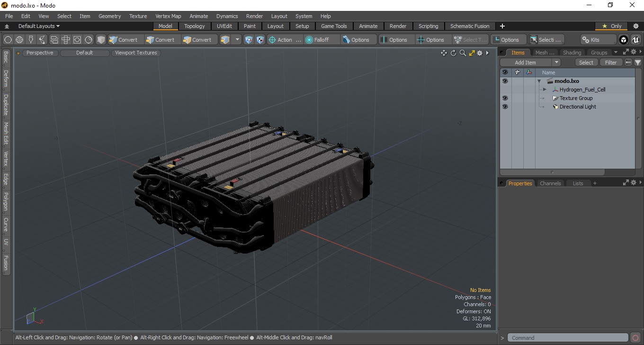Switch to the UVEdit layout tab
Viewport: 644px width, 345px height.
click(224, 26)
